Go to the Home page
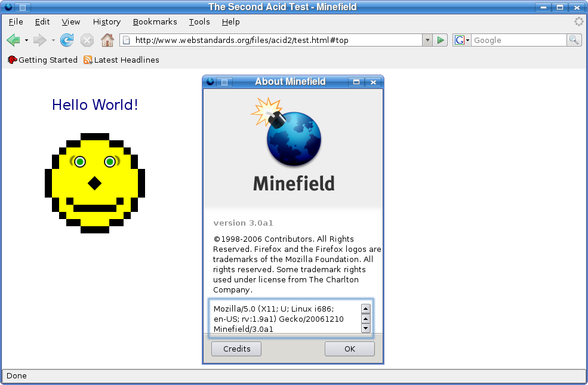The height and width of the screenshot is (385, 588). [107, 40]
